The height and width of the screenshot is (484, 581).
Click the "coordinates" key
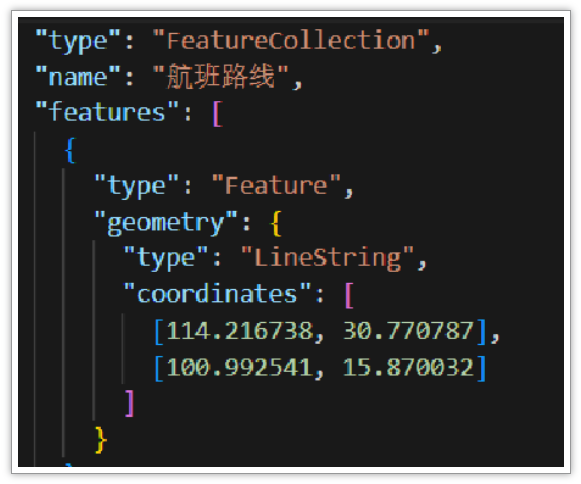217,294
